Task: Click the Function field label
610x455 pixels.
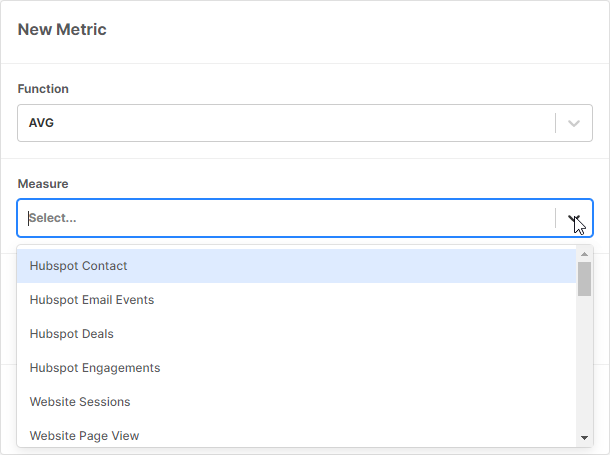Action: pyautogui.click(x=43, y=89)
